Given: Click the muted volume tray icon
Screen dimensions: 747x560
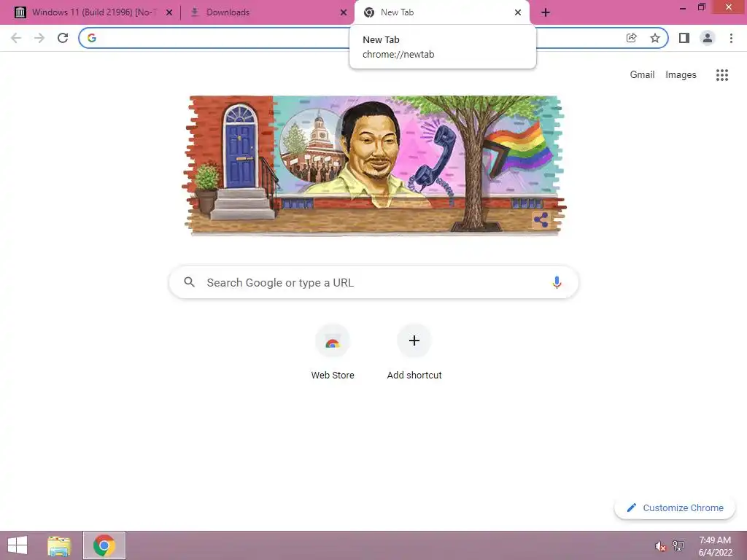Looking at the screenshot, I should coord(660,546).
